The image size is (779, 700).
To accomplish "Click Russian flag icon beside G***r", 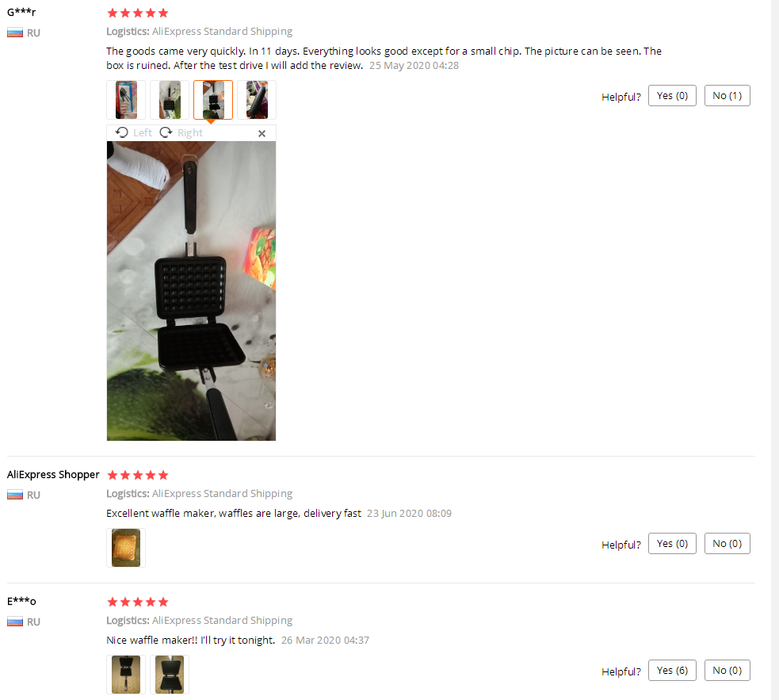I will pyautogui.click(x=15, y=33).
